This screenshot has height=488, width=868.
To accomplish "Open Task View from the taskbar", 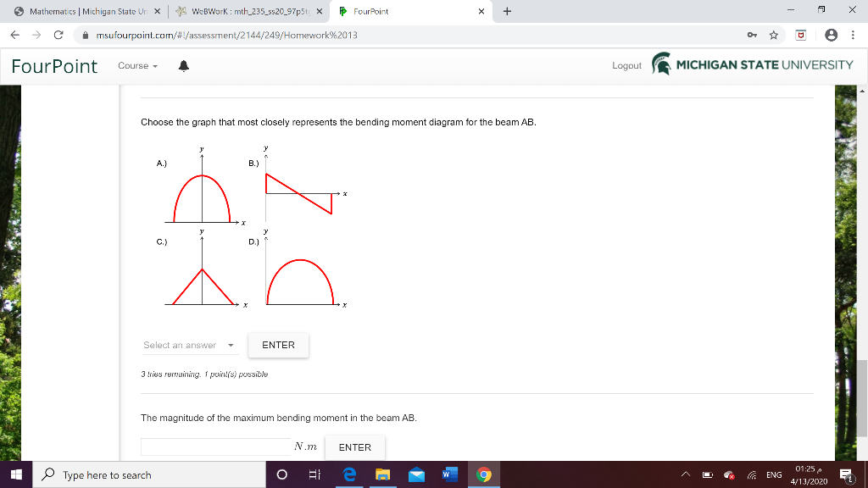I will click(314, 474).
